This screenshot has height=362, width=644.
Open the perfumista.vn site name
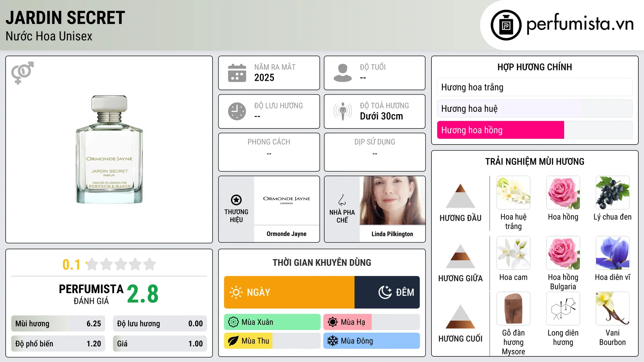click(580, 24)
